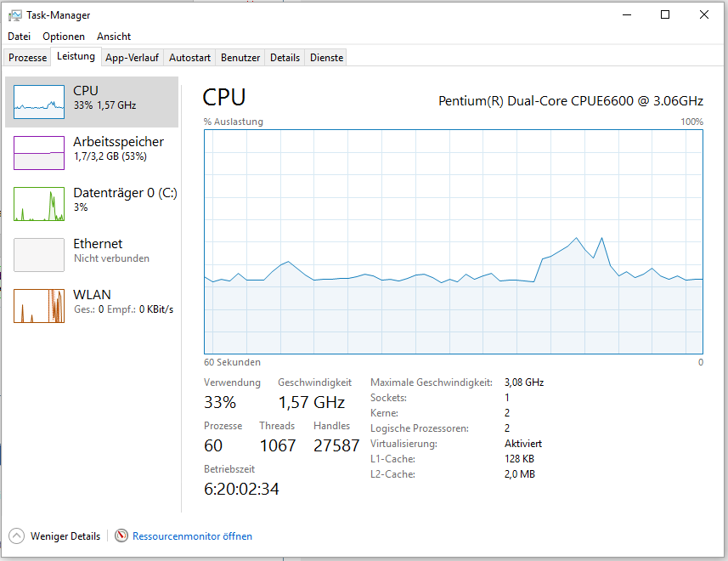The height and width of the screenshot is (561, 728).
Task: Switch to the Dienste tab
Action: pyautogui.click(x=327, y=58)
